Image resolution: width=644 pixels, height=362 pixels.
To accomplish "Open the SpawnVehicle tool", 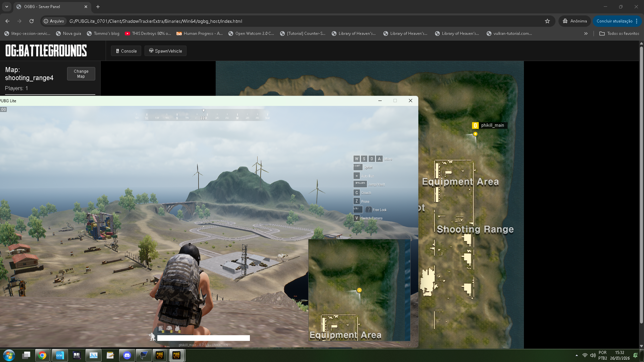I will [165, 51].
